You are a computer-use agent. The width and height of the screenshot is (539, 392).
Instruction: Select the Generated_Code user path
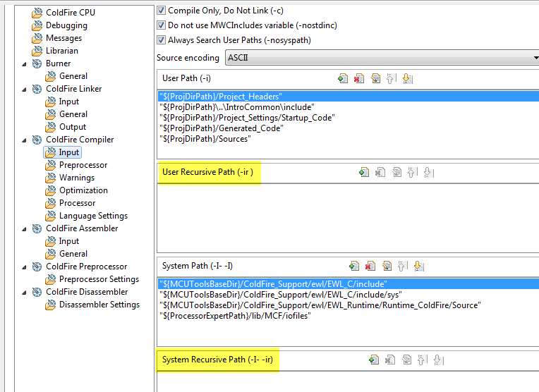click(349, 128)
